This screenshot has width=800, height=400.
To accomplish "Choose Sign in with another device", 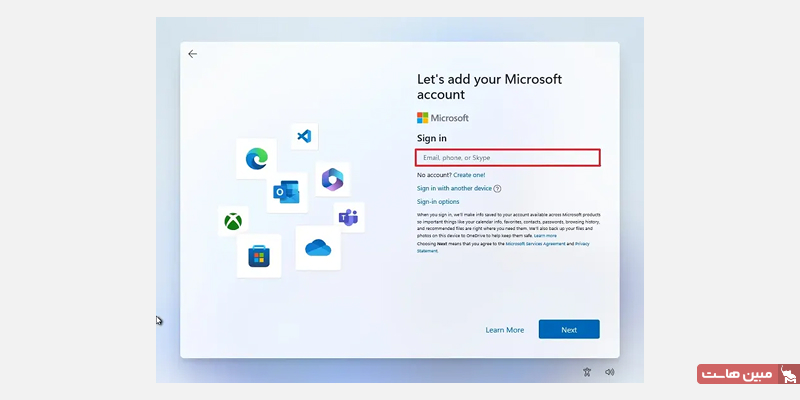I will point(454,188).
